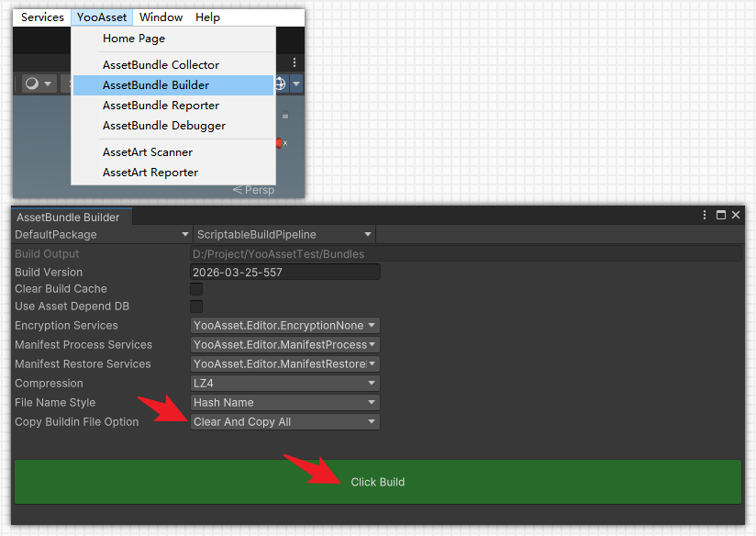Click the globe gizmo icon in scene toolbar
The image size is (756, 536).
(281, 84)
